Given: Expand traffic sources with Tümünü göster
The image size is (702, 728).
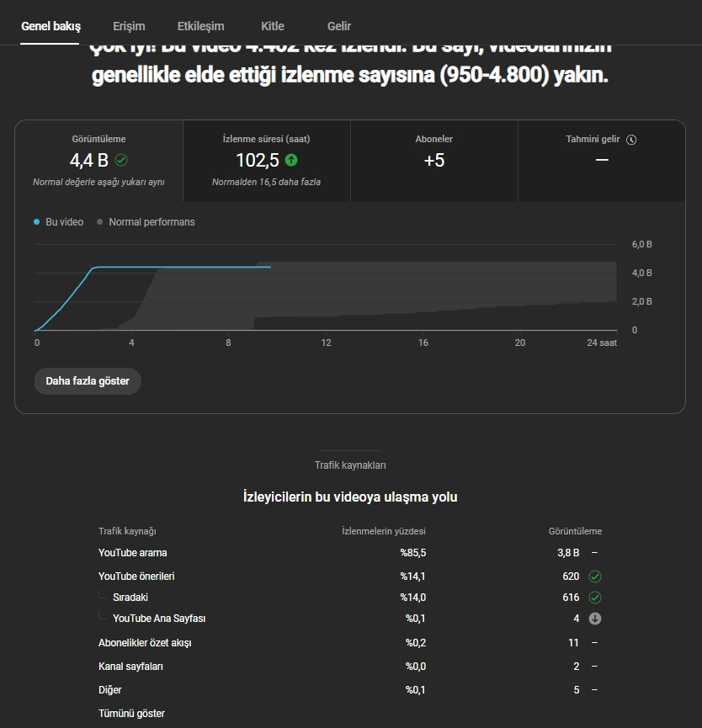Looking at the screenshot, I should tap(131, 714).
